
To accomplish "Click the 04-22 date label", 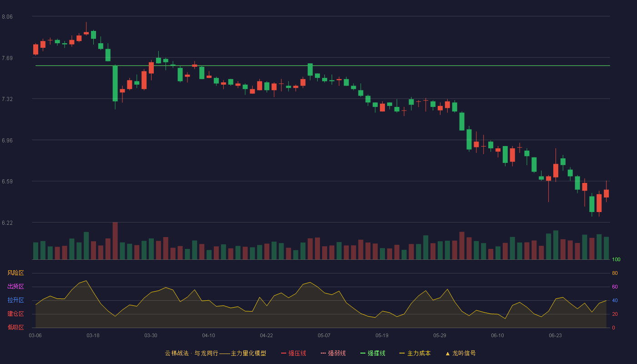I will (x=267, y=335).
